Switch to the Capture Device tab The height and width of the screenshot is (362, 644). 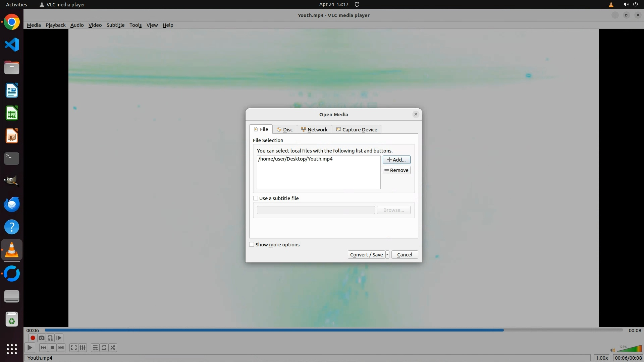coord(357,130)
